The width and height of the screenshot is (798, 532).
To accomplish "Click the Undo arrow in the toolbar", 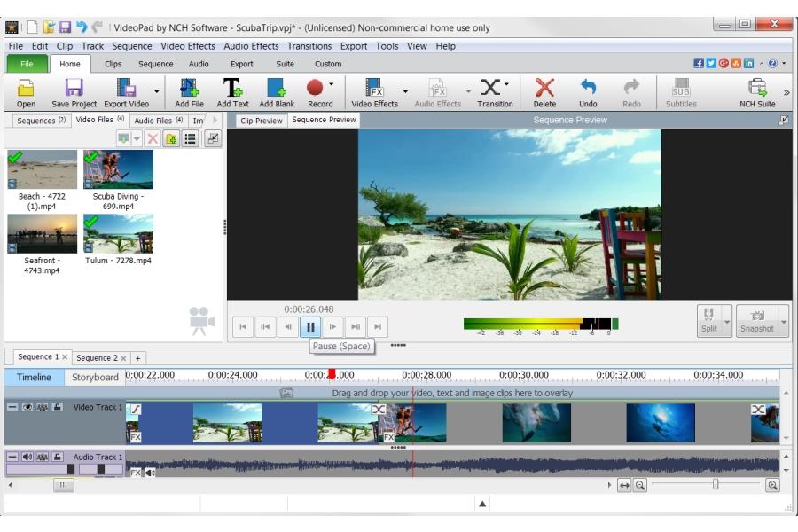I will click(588, 88).
